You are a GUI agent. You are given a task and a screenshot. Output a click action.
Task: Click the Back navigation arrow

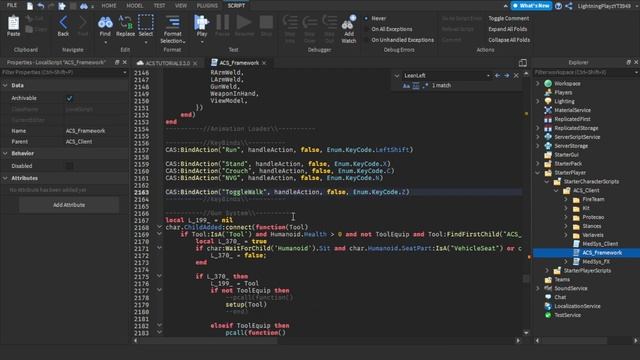(63, 22)
